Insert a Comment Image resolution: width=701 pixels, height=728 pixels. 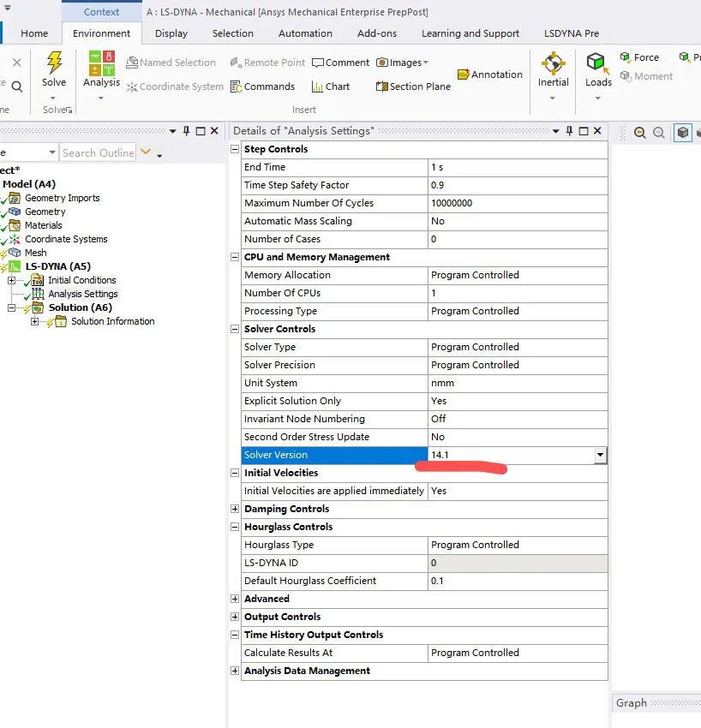click(x=340, y=63)
